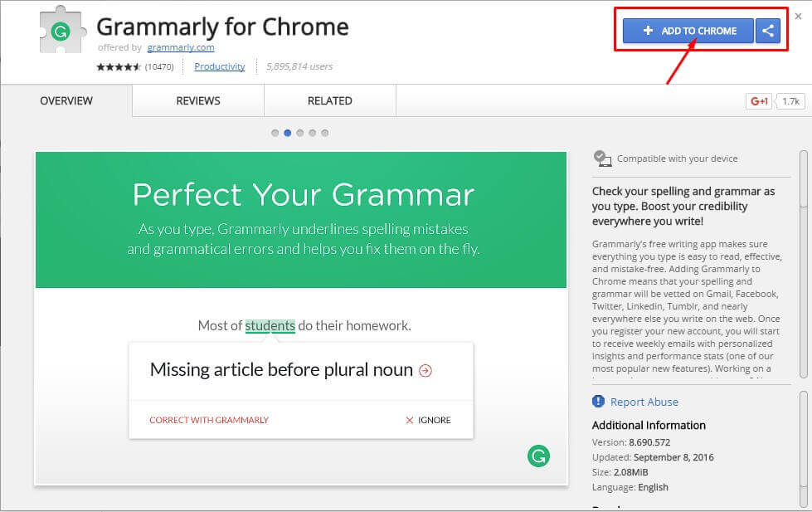Image resolution: width=812 pixels, height=512 pixels.
Task: Switch to the Reviews tab
Action: (198, 101)
